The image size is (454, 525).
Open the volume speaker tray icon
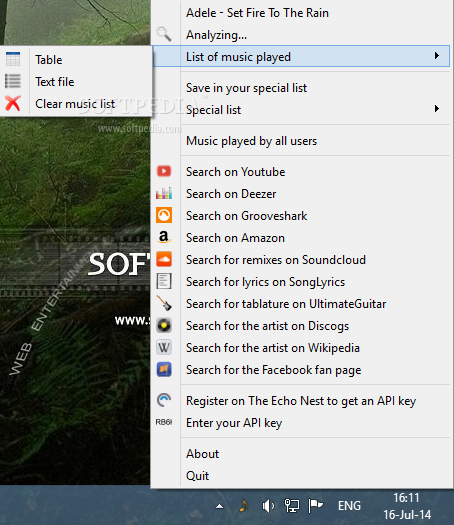(x=268, y=506)
